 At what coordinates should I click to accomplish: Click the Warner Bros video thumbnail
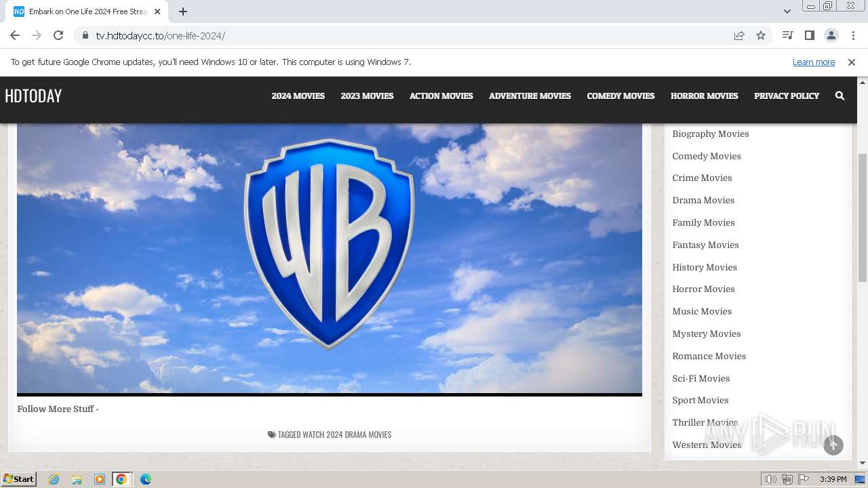(x=330, y=258)
